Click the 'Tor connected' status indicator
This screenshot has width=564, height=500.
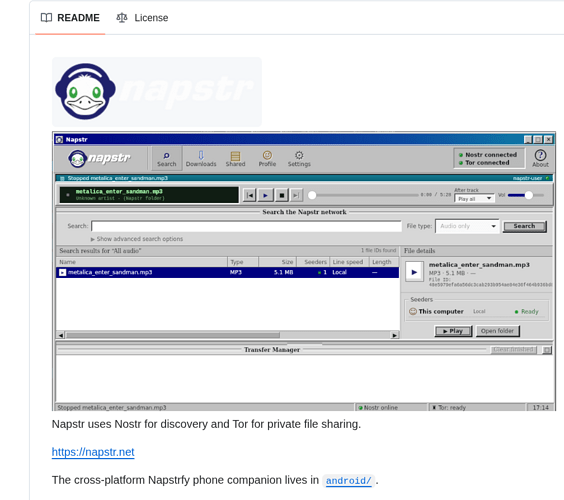pyautogui.click(x=484, y=163)
